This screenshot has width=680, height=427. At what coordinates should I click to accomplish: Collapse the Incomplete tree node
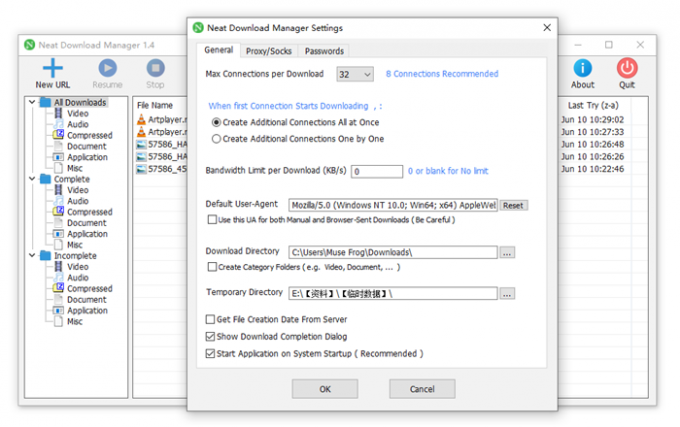click(32, 256)
